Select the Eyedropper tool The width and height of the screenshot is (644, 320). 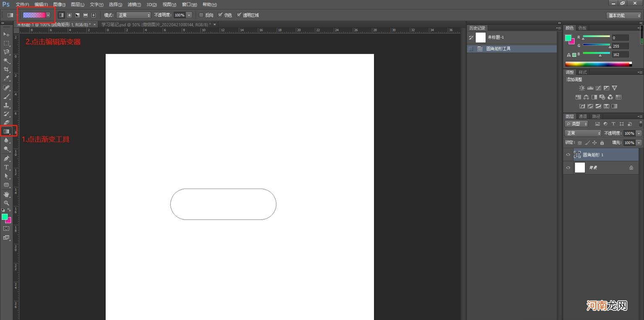pos(6,78)
